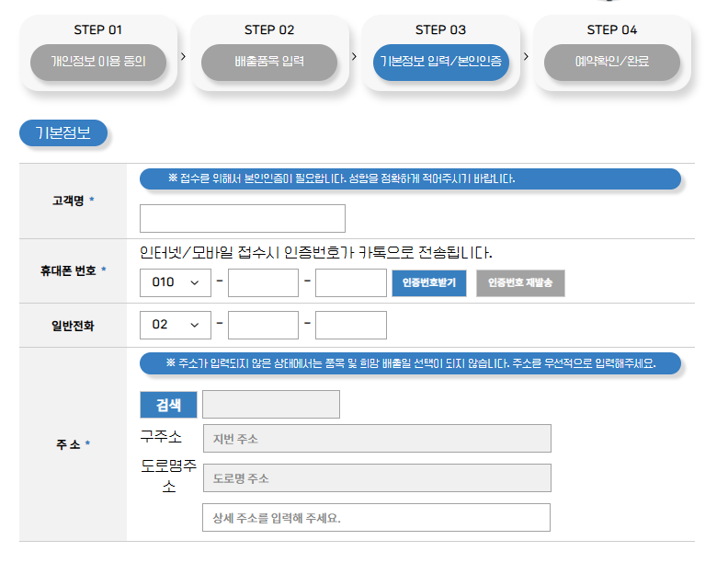The image size is (728, 563).
Task: Click the landline middle digits field
Action: pyautogui.click(x=263, y=325)
